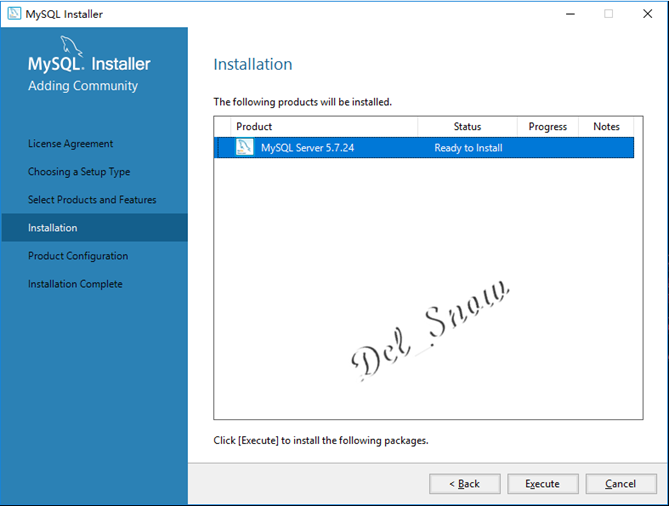The width and height of the screenshot is (669, 506).
Task: Click the Product column header
Action: click(x=324, y=127)
